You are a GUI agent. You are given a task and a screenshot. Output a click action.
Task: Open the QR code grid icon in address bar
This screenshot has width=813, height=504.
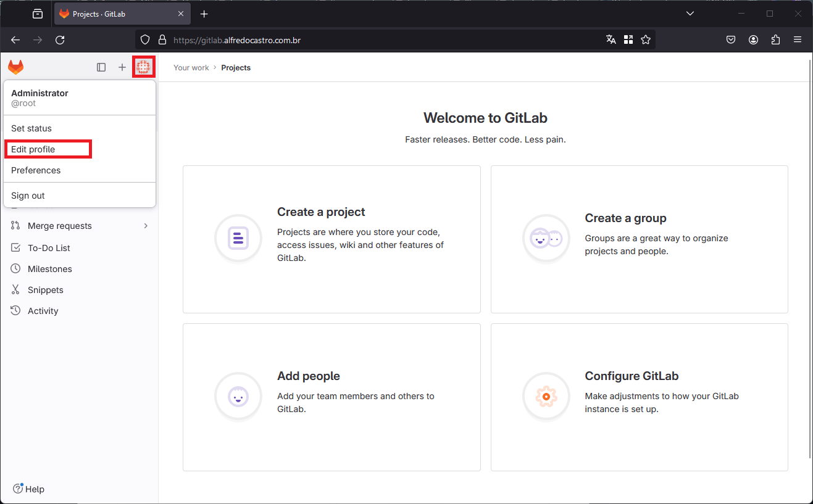[x=628, y=39]
